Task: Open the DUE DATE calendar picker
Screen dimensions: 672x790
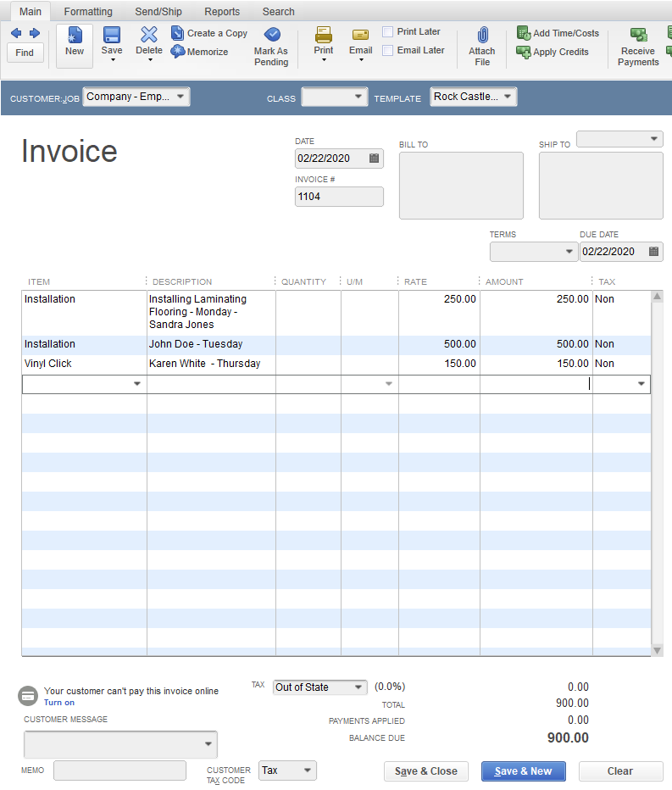Action: [x=654, y=252]
